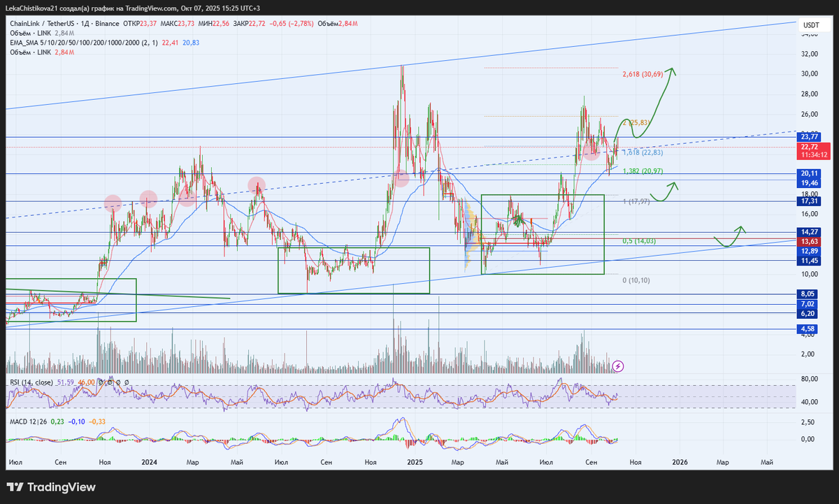The width and height of the screenshot is (839, 504).
Task: Select the MACD 12|26 indicator legend
Action: coord(27,422)
